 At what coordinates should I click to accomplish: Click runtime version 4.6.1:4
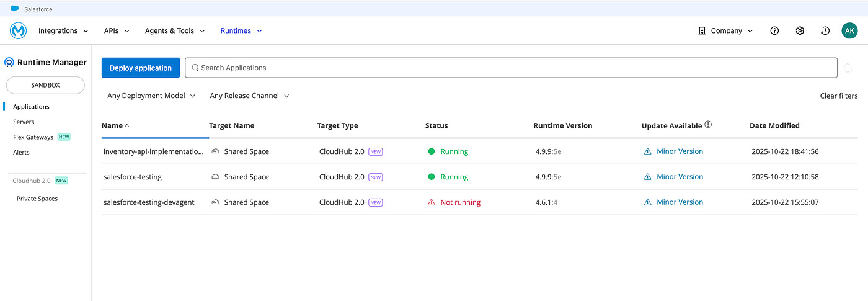[x=547, y=202]
